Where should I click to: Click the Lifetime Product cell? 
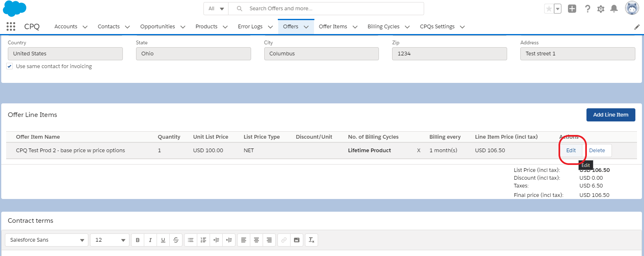click(x=369, y=151)
